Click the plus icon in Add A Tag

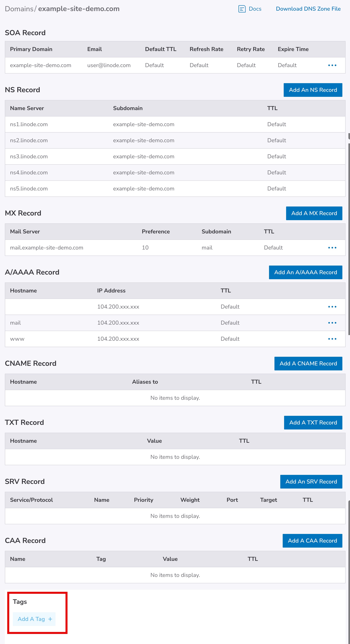50,619
